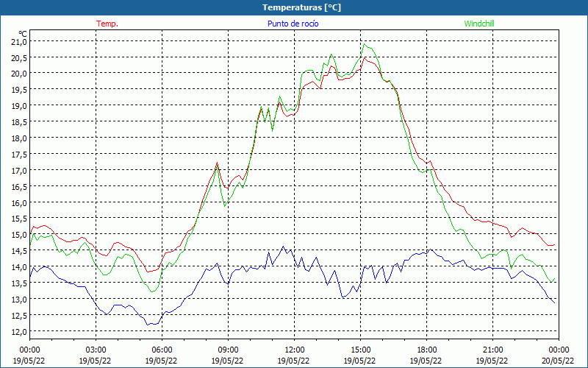Click the 16,5 y-axis value

[19, 187]
